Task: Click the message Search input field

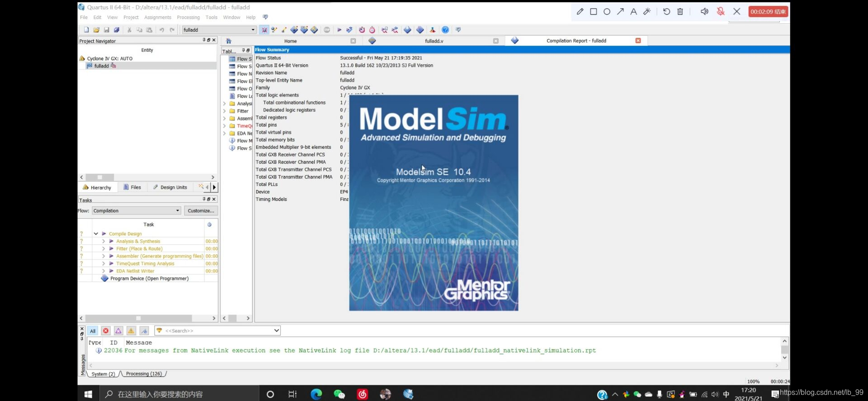Action: pyautogui.click(x=217, y=331)
